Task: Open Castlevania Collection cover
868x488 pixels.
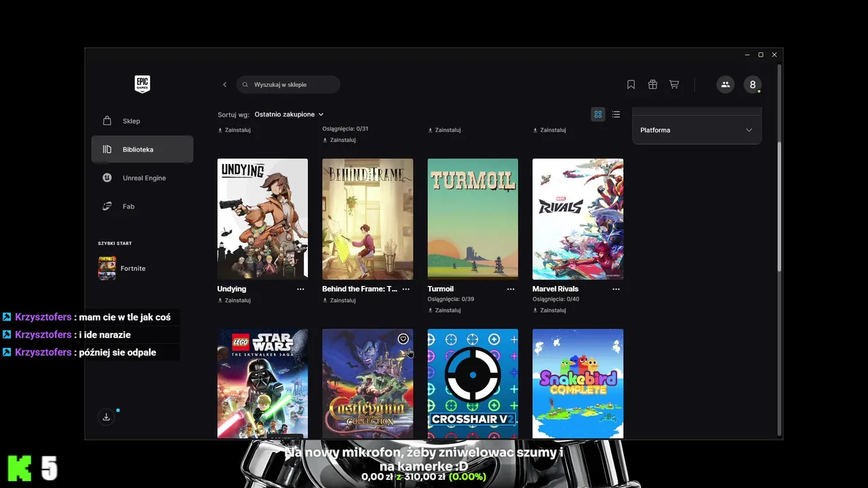Action: pyautogui.click(x=368, y=384)
